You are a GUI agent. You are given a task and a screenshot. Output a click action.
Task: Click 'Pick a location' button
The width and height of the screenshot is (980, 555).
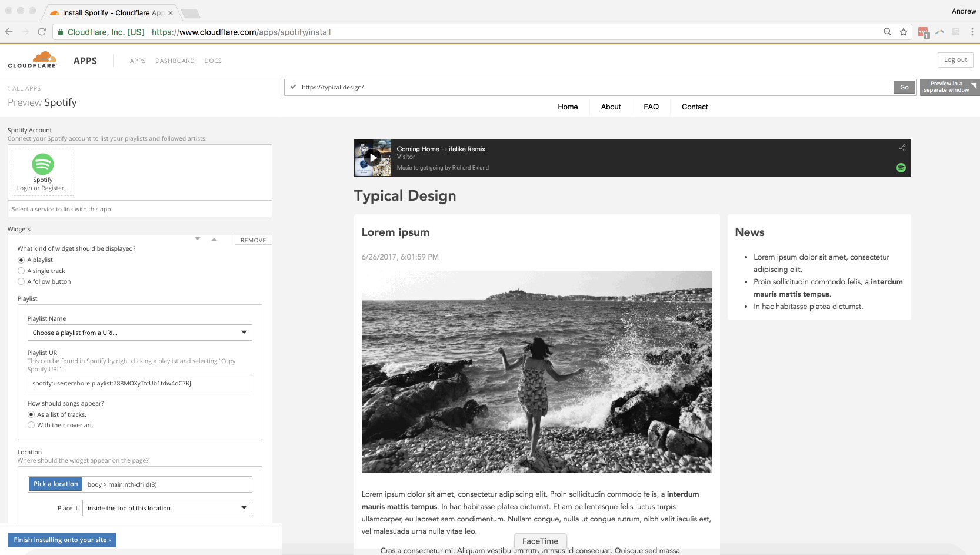click(x=55, y=484)
